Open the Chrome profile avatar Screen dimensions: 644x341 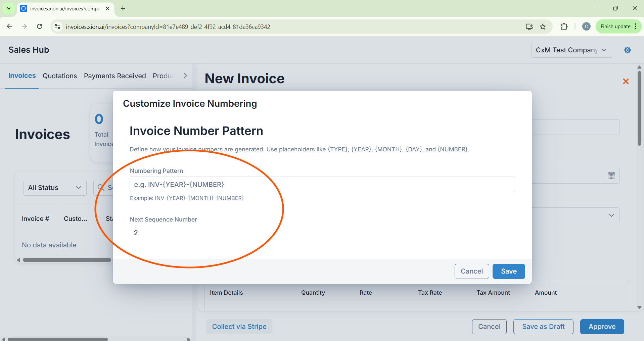pos(586,27)
